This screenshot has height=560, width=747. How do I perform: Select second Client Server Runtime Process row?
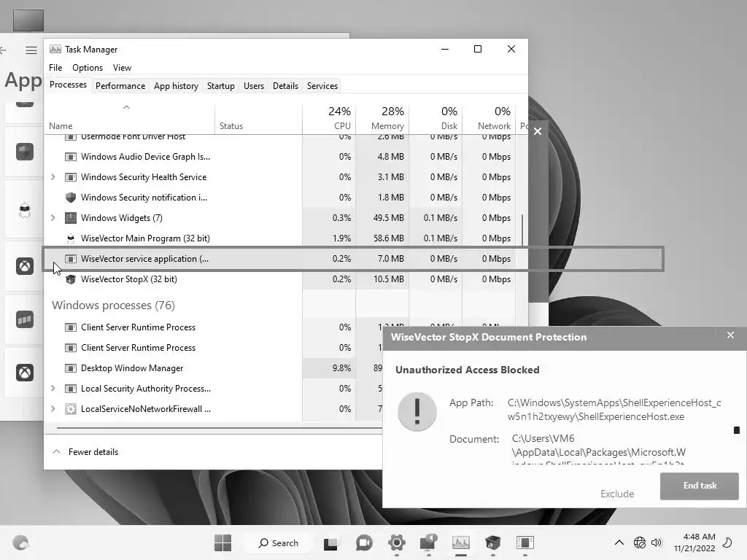[x=214, y=348]
